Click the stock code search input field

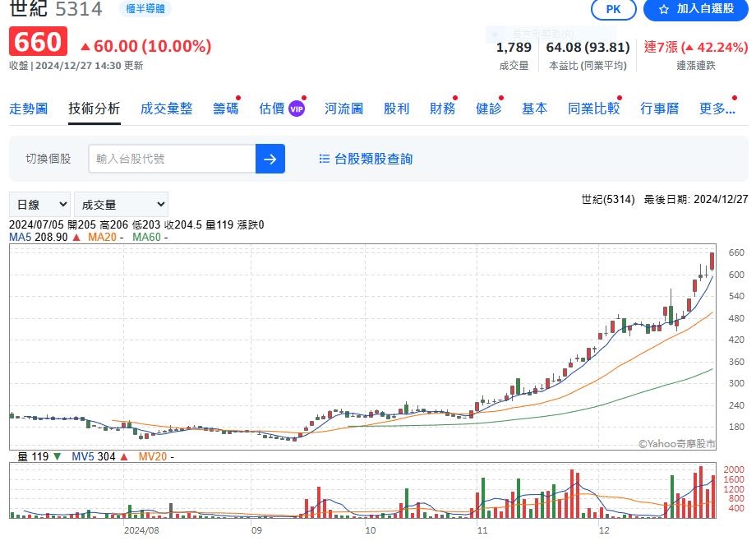[172, 159]
